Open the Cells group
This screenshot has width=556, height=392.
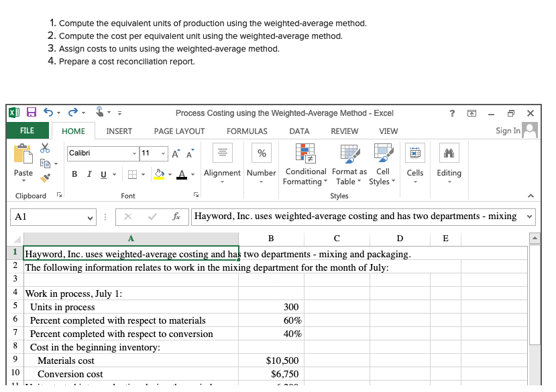(415, 163)
